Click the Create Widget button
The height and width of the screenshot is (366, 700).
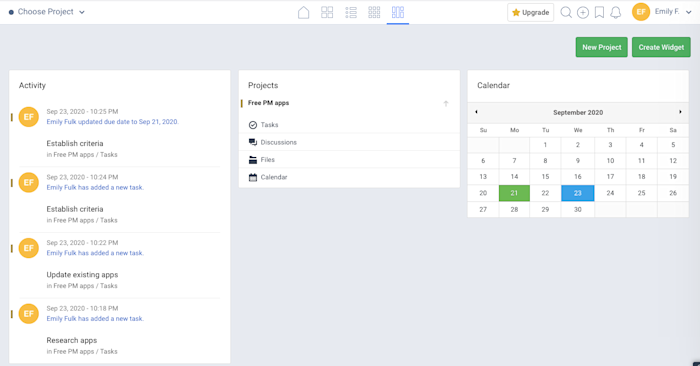click(x=661, y=47)
